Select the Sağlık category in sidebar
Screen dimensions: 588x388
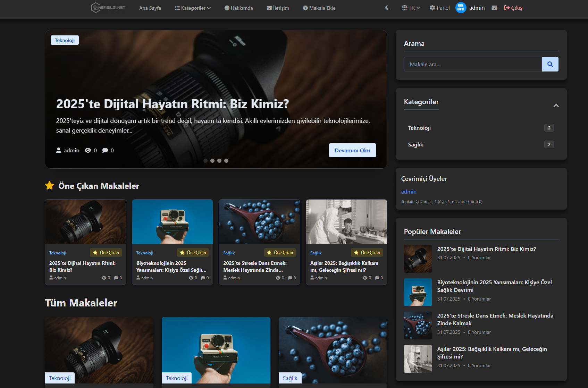pos(415,145)
